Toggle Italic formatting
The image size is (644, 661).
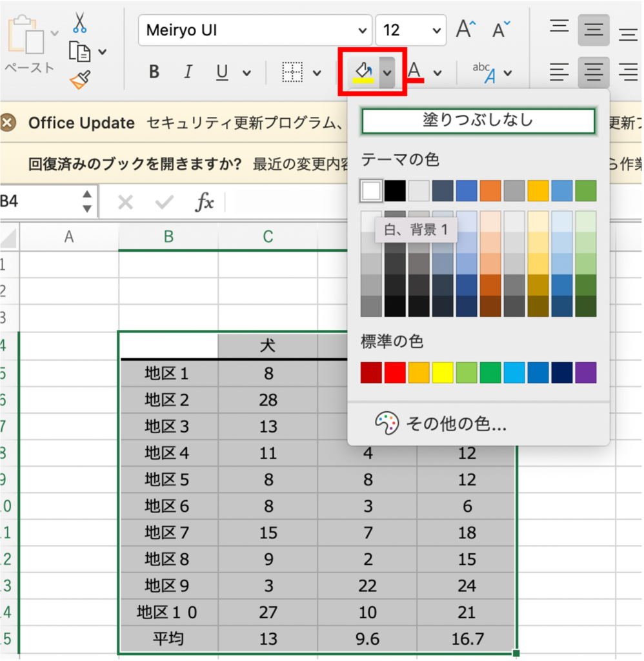(x=188, y=72)
